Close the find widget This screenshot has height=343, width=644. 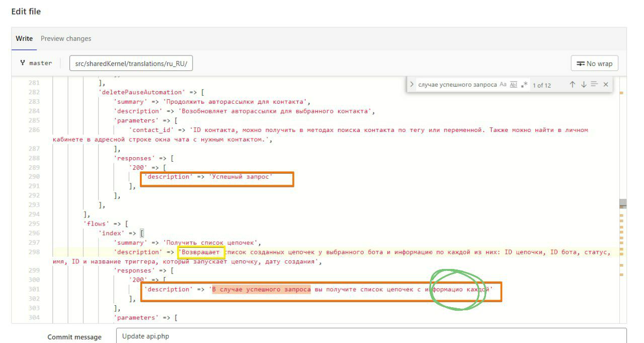606,85
